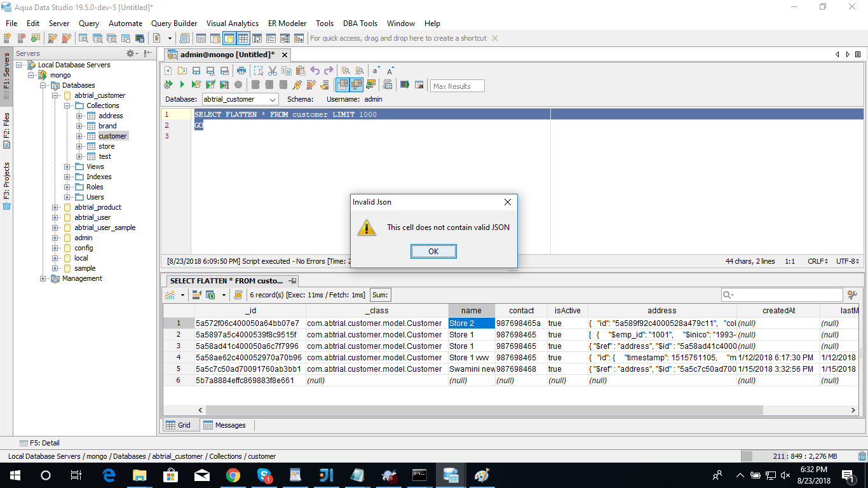Open the F5: Detail panel
Screen dimensions: 868x488
coord(39,443)
